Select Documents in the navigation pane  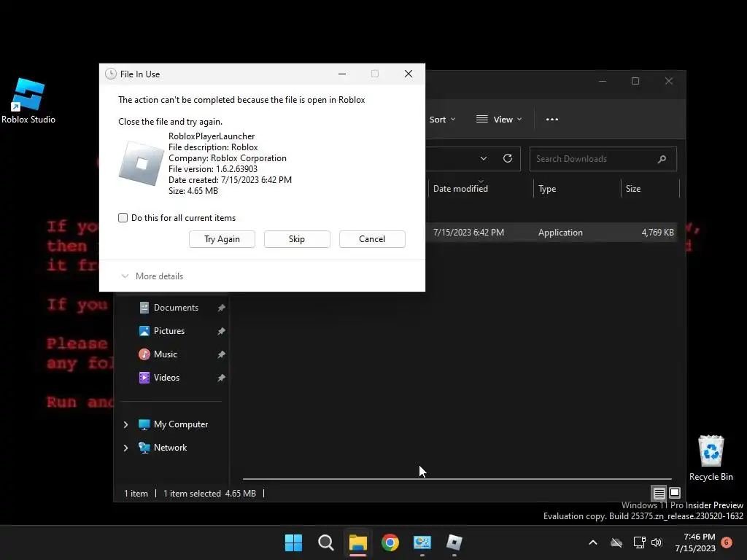coord(176,308)
